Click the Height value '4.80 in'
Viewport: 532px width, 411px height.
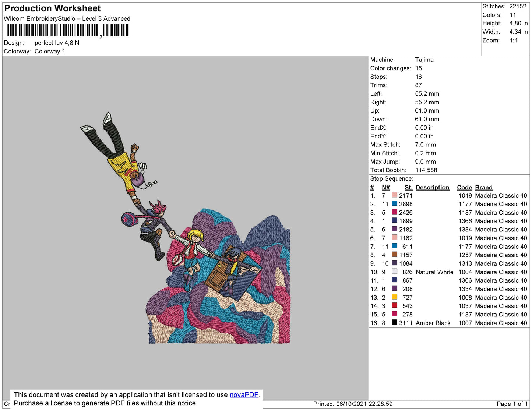[518, 23]
